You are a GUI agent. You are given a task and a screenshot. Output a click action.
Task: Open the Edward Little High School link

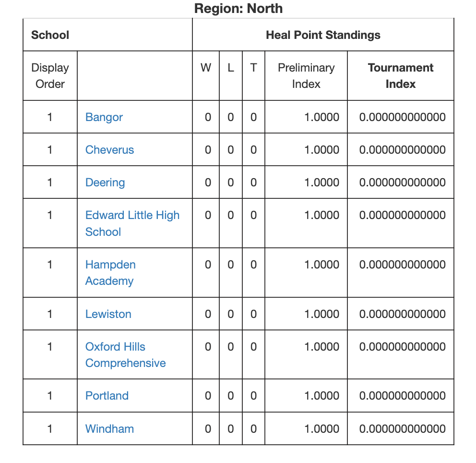click(x=132, y=223)
